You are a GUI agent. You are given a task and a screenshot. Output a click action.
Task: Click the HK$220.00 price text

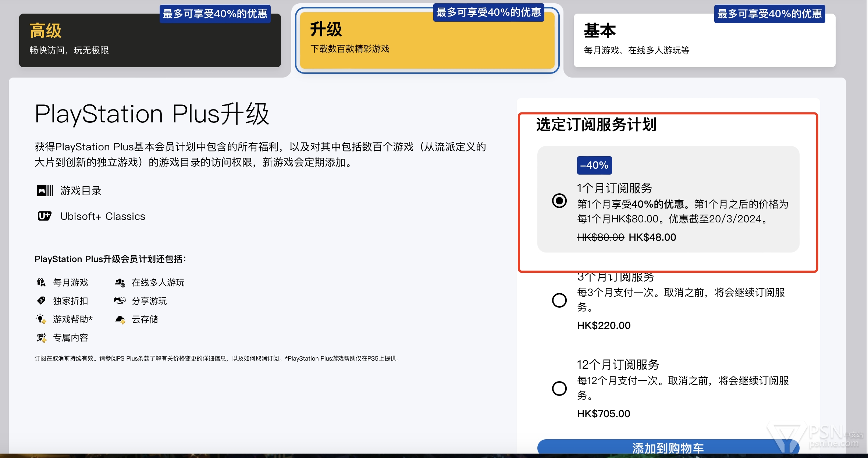(604, 325)
